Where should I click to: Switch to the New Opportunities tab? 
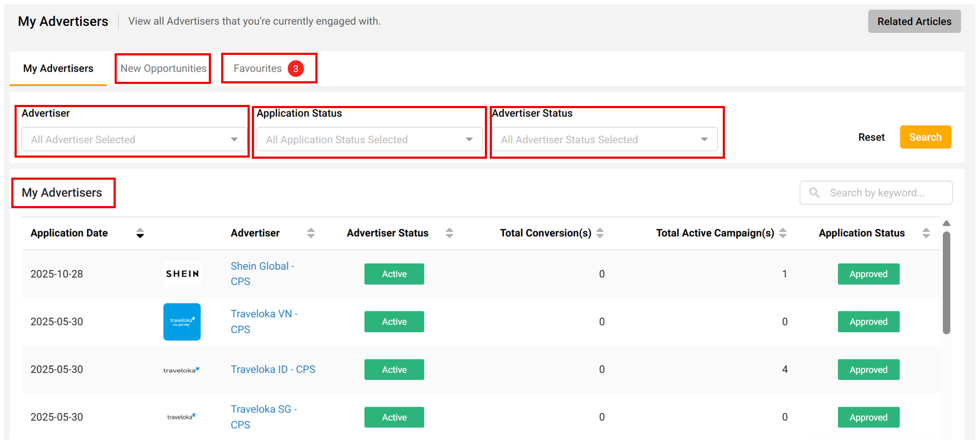pos(163,68)
